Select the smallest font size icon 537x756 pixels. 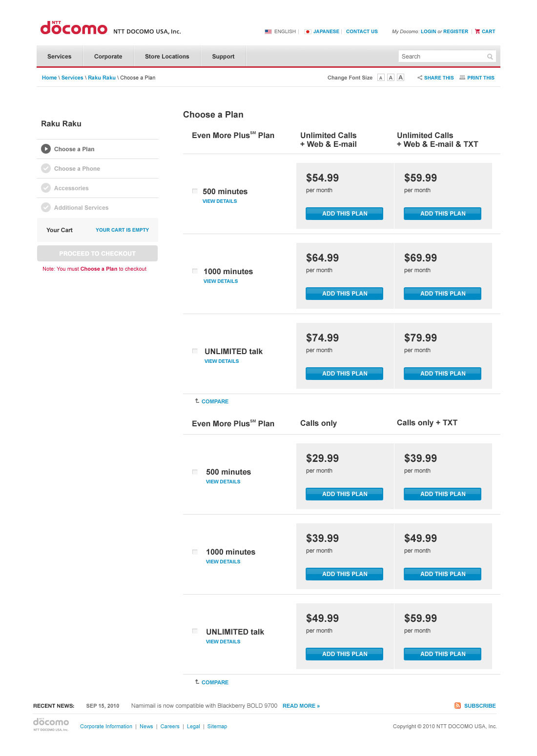[381, 78]
